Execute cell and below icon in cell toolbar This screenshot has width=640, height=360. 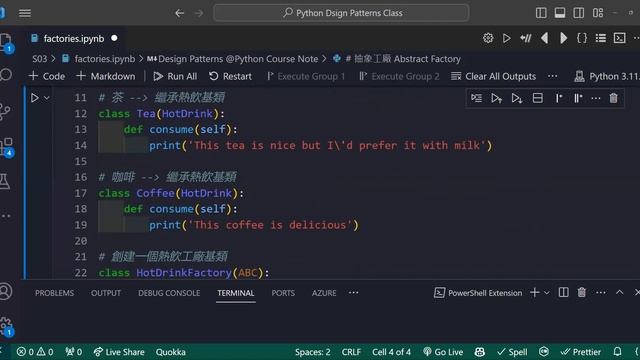(x=517, y=98)
